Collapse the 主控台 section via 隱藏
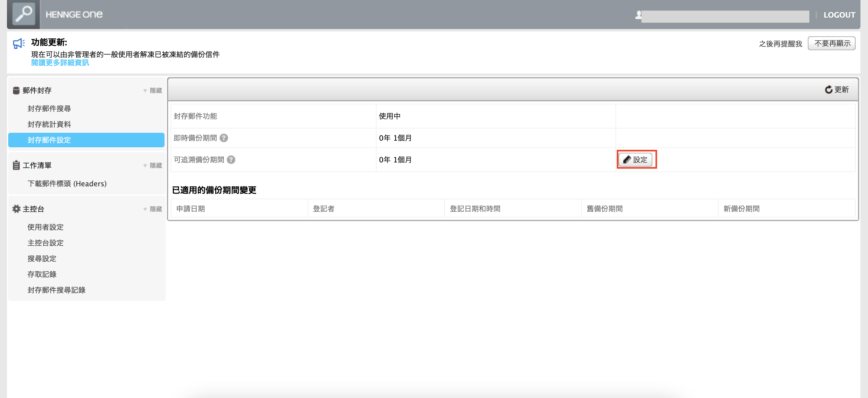Image resolution: width=868 pixels, height=398 pixels. (153, 209)
